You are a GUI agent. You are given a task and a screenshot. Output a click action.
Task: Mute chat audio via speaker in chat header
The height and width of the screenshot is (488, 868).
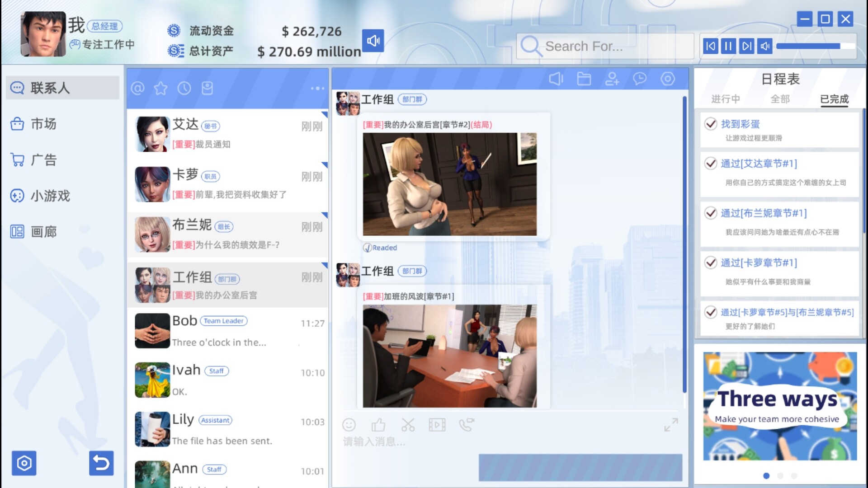(556, 79)
